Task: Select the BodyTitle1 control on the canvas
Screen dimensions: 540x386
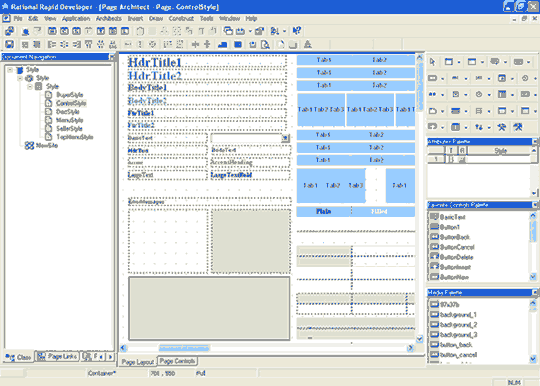Action: coord(207,88)
